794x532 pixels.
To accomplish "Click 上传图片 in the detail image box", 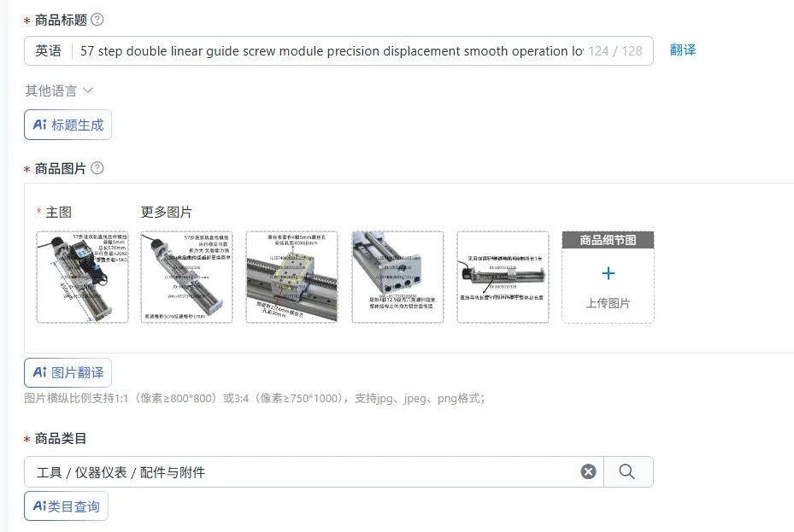I will (x=609, y=303).
